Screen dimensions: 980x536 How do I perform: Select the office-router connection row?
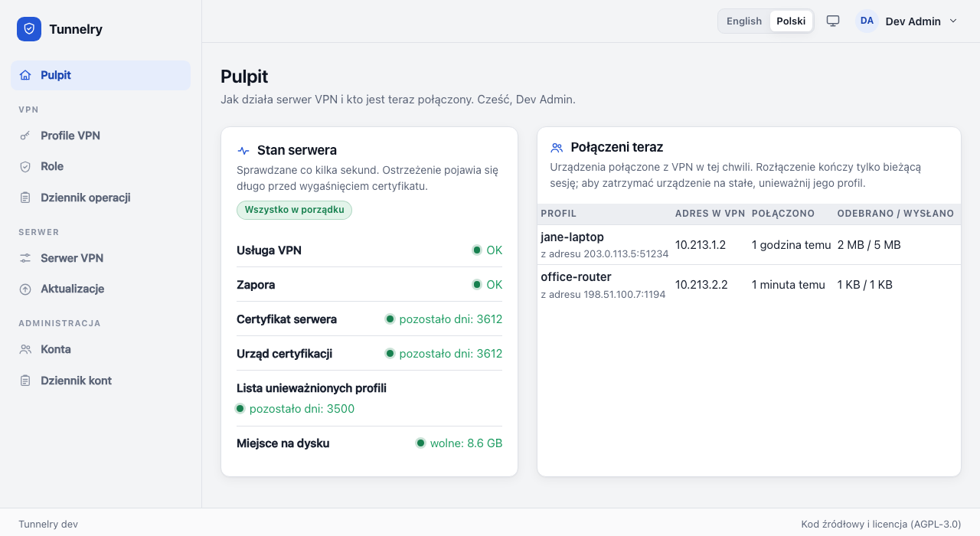tap(749, 285)
